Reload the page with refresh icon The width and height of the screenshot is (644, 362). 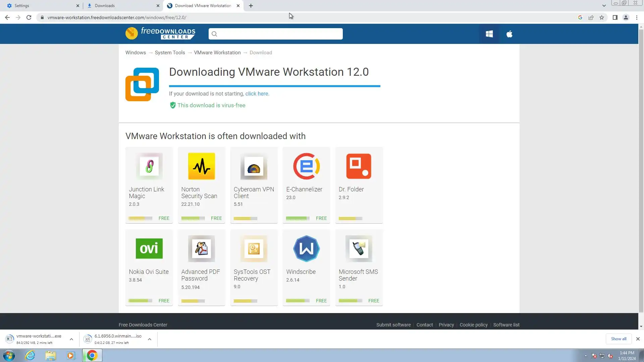[x=29, y=17]
